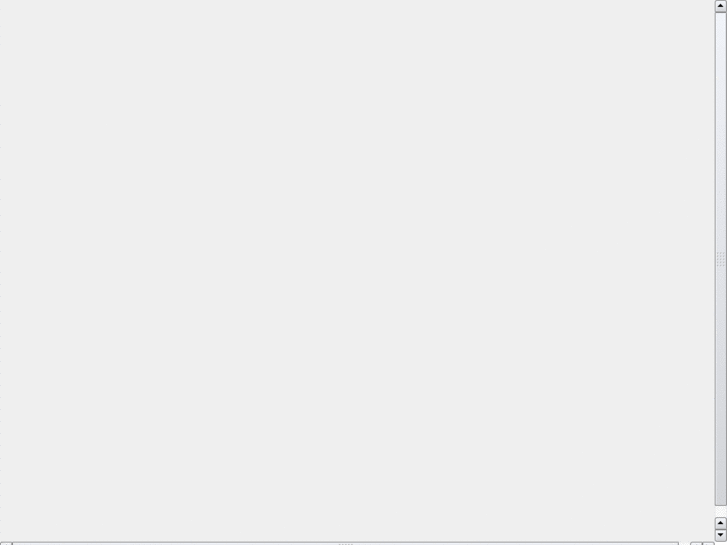Click the rightmost arrow of horizontal scrollbar
This screenshot has width=727, height=545.
[708, 543]
